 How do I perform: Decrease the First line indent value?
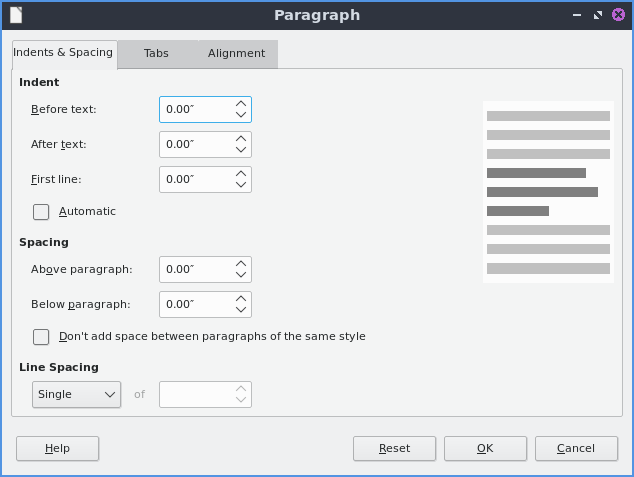point(240,185)
